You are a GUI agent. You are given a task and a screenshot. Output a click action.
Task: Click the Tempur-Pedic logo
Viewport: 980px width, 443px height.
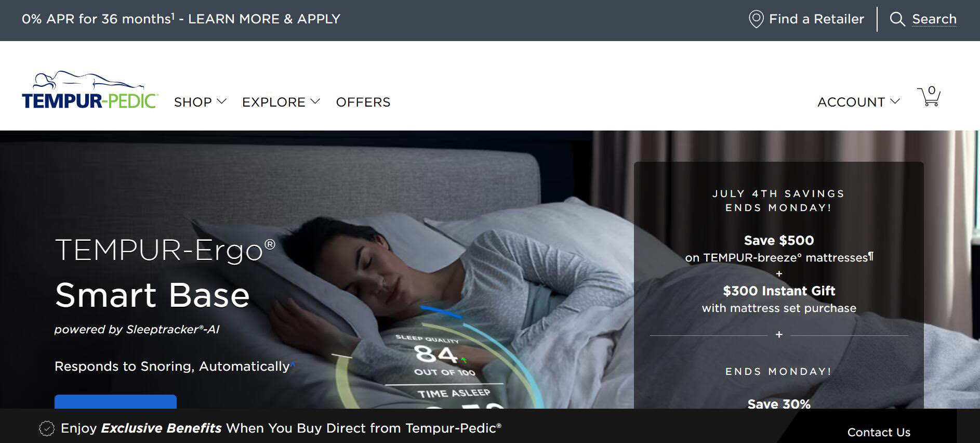pos(90,90)
